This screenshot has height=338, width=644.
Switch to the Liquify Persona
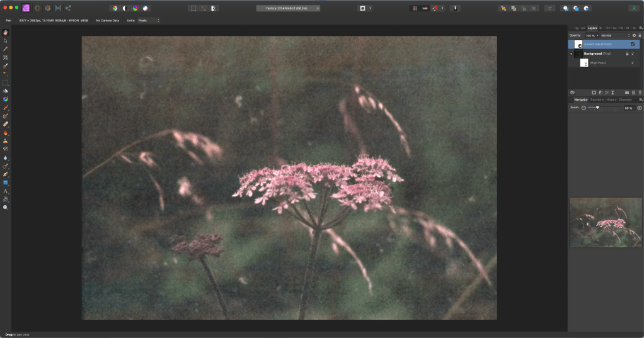(x=37, y=8)
